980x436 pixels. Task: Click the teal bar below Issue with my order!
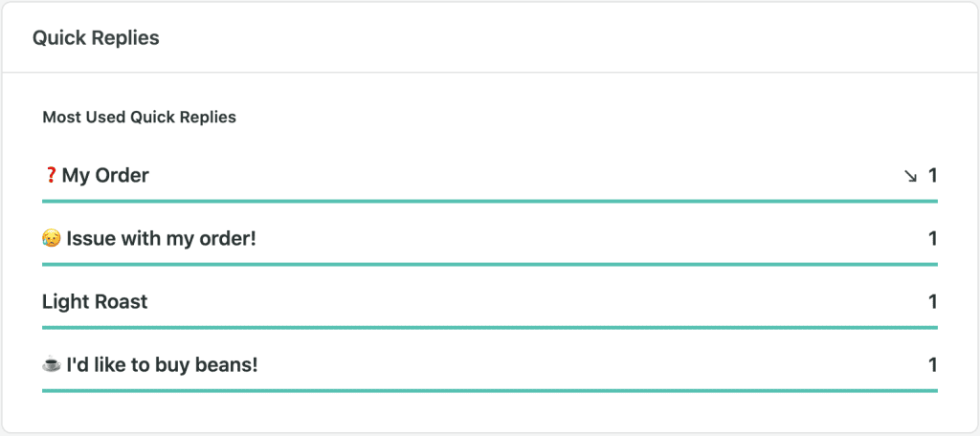tap(490, 264)
